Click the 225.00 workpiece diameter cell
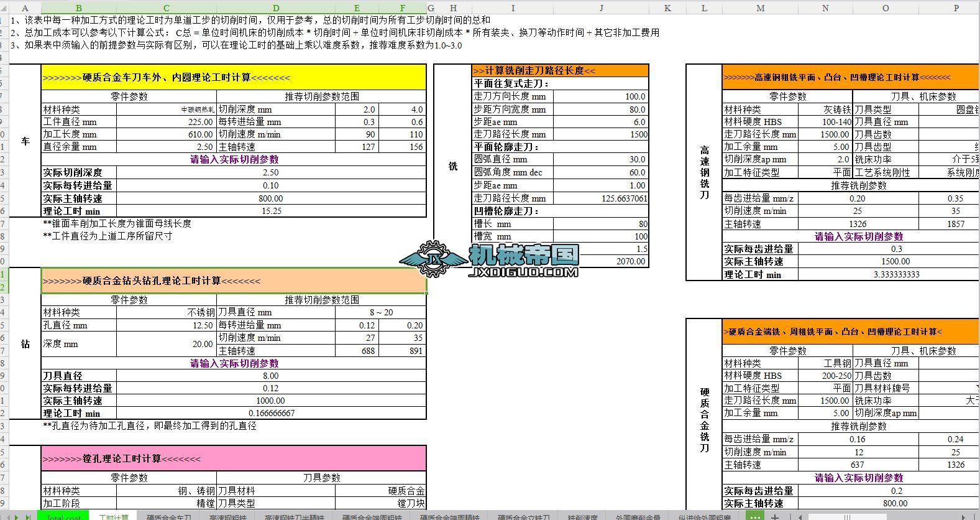The height and width of the screenshot is (520, 980). point(166,122)
